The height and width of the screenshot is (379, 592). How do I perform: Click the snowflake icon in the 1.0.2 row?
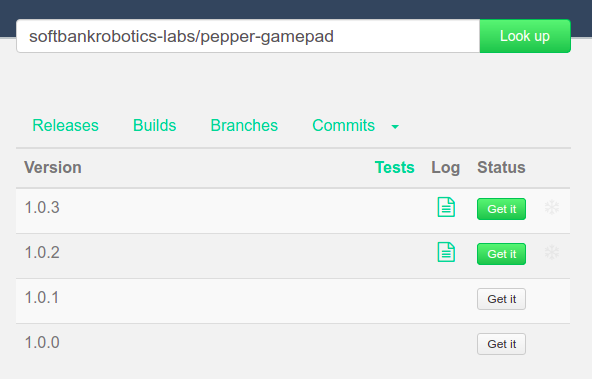pyautogui.click(x=552, y=252)
